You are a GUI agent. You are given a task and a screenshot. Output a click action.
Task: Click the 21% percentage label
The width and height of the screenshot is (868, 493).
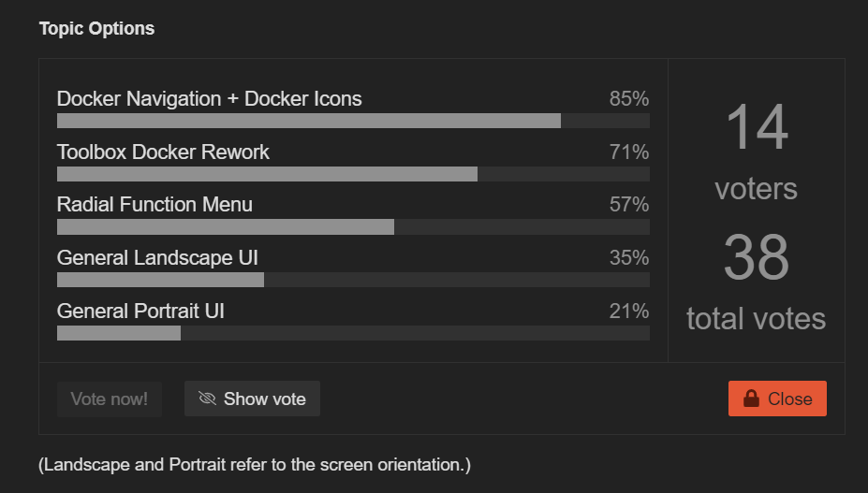pos(628,311)
